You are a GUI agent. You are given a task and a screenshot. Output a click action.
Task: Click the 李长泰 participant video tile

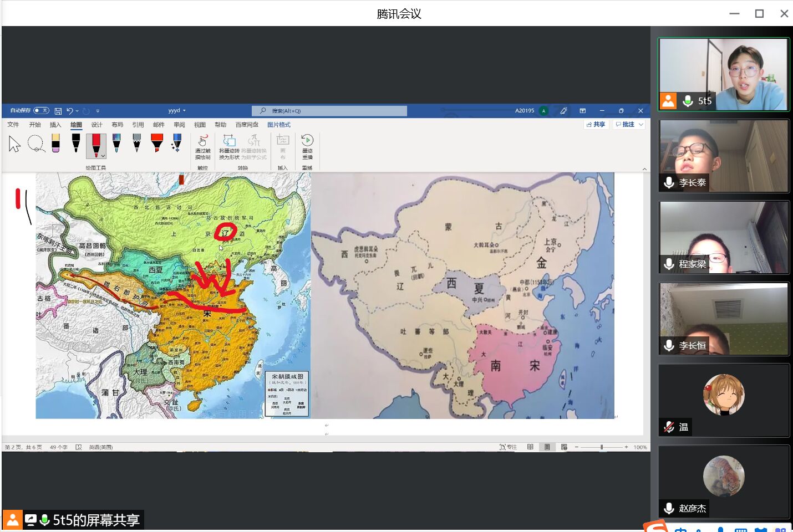pos(723,156)
